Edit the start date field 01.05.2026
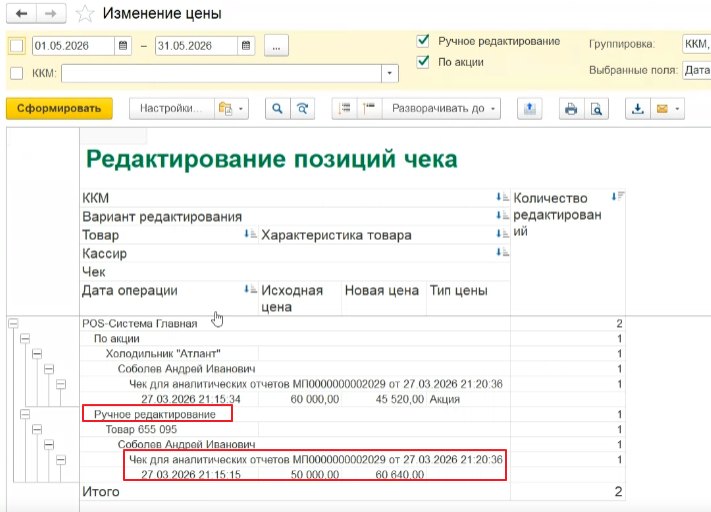 (x=73, y=46)
